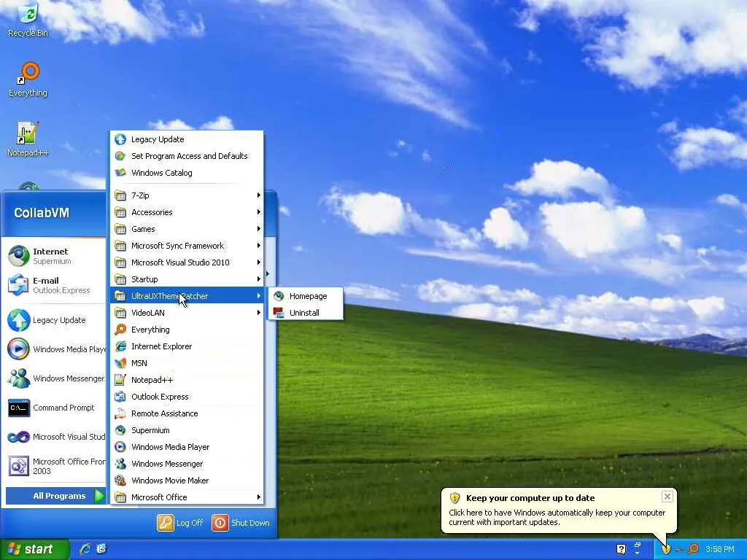The width and height of the screenshot is (747, 560).
Task: Click the help question mark tray icon
Action: [x=622, y=549]
